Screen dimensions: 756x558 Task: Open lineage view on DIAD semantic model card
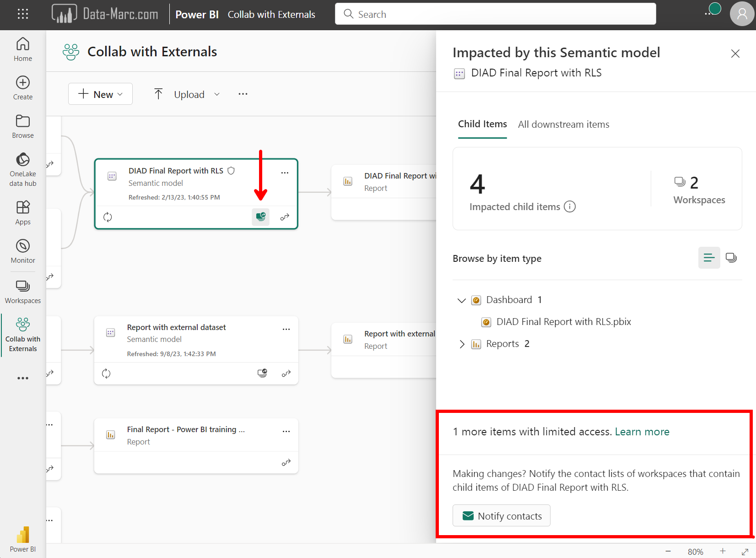[x=285, y=217]
